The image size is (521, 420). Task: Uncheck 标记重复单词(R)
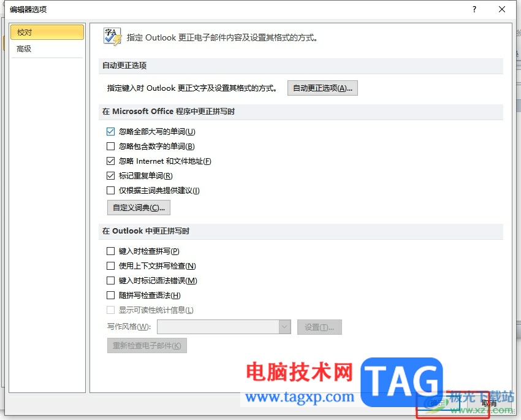tap(111, 176)
